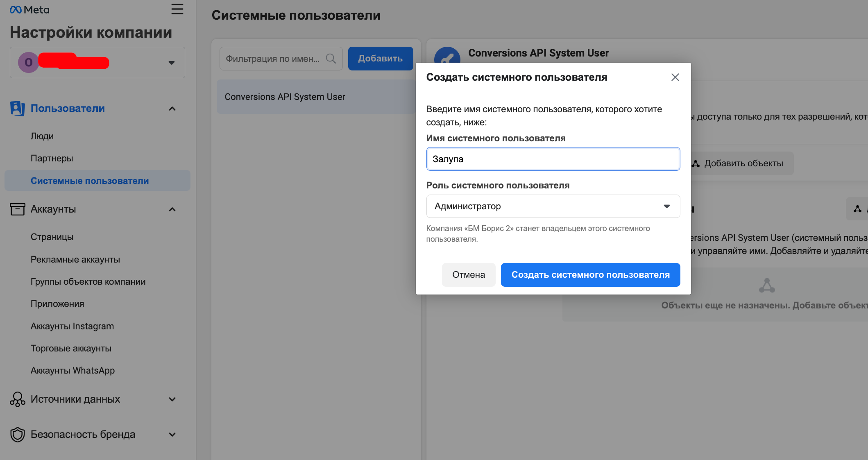Open the Страницы menu item

coord(52,237)
